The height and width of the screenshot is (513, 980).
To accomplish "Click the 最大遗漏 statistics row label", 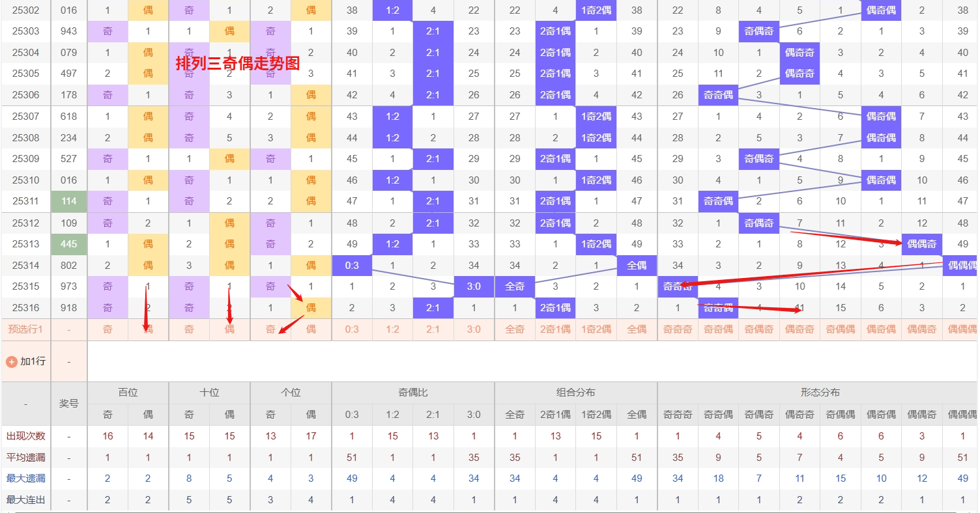I will pos(26,478).
